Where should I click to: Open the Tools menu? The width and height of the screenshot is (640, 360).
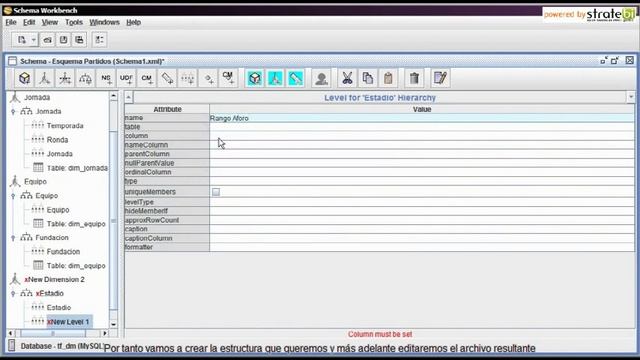(74, 22)
